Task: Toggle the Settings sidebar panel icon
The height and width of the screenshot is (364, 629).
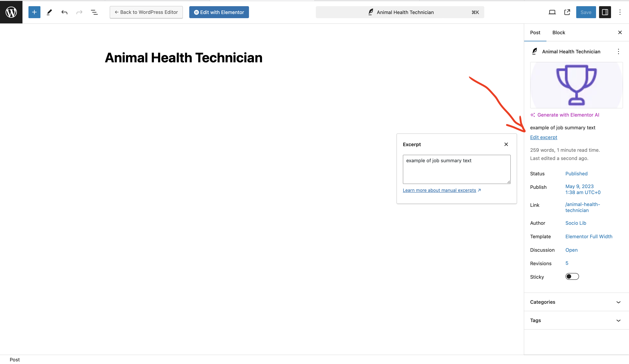Action: (605, 12)
